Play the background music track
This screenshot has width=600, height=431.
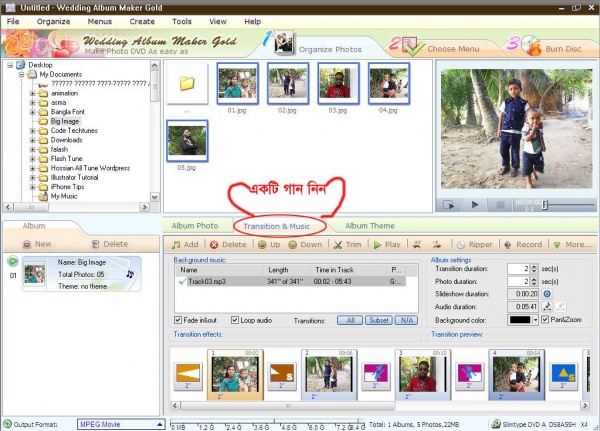click(378, 245)
